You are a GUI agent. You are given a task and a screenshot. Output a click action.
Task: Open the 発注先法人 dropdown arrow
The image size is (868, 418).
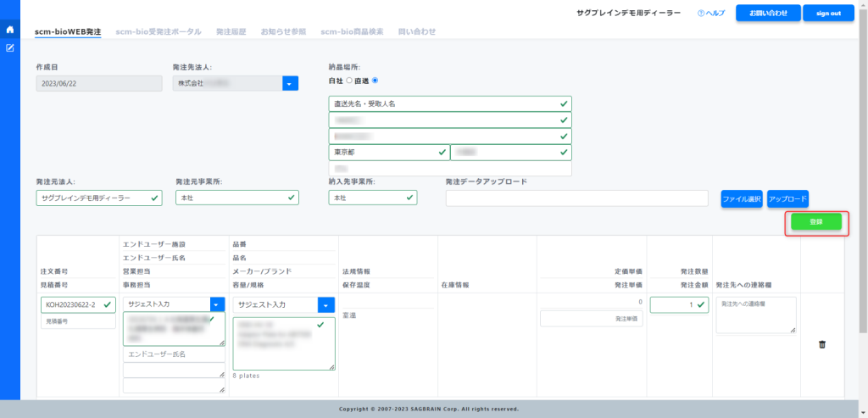(291, 83)
